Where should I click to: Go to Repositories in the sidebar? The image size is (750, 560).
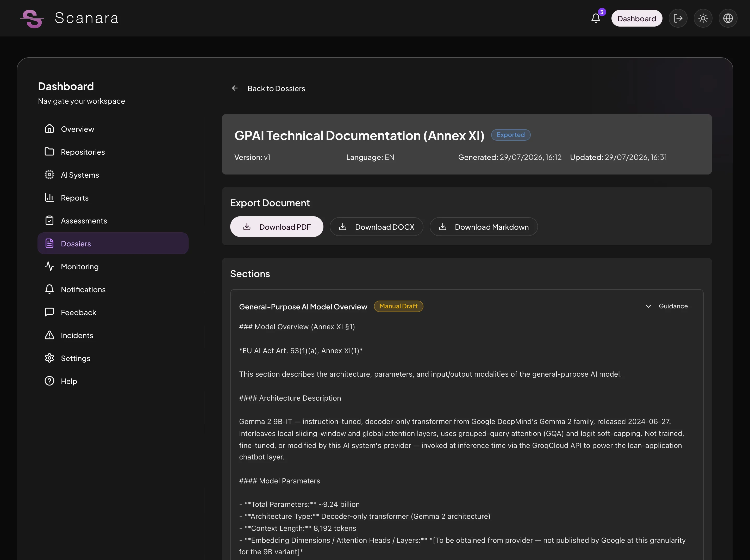[113, 152]
